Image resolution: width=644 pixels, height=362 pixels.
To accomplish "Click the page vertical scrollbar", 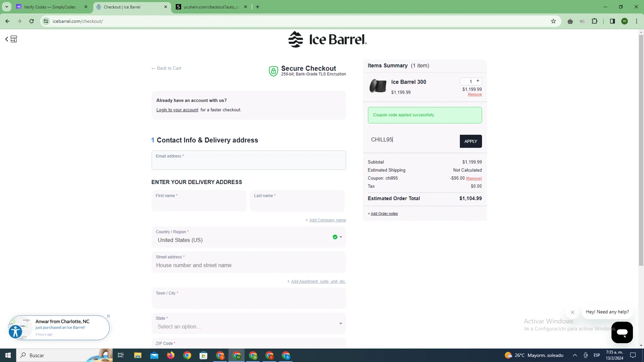I will [641, 150].
